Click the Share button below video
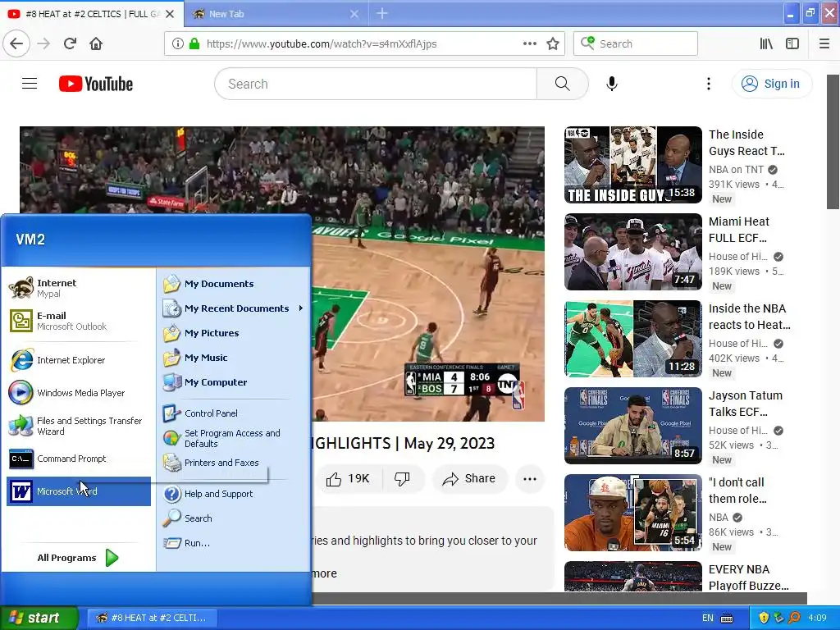The width and height of the screenshot is (840, 630). point(468,478)
